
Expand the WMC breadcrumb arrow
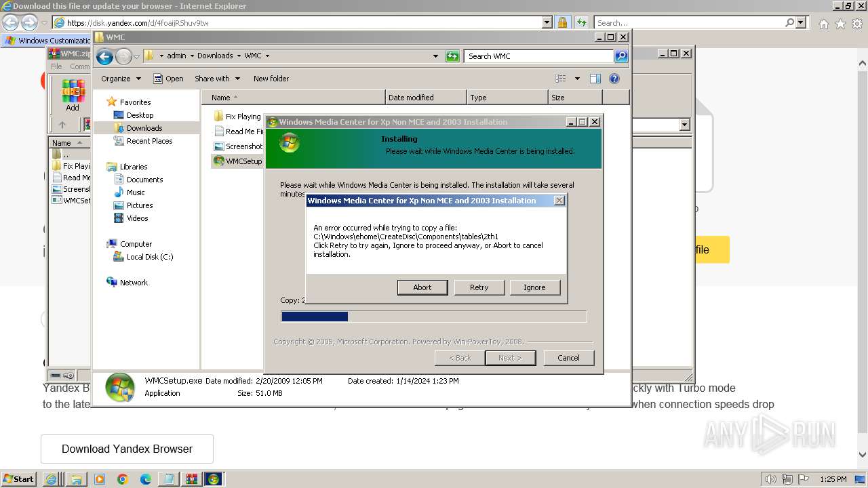click(267, 56)
